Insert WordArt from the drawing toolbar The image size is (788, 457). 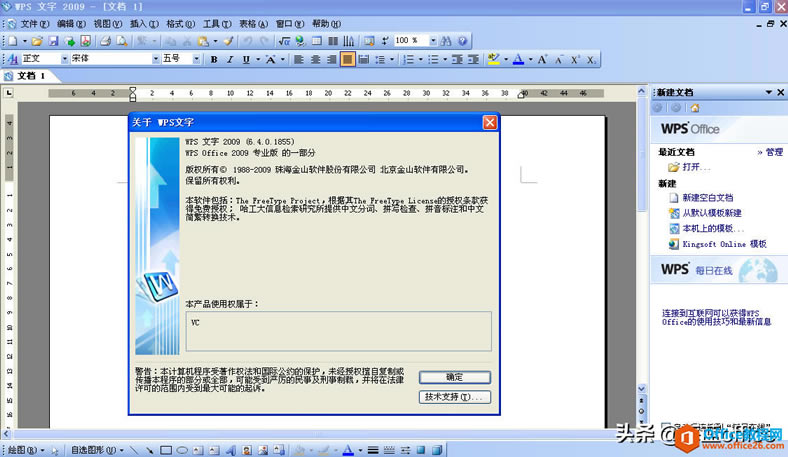click(x=231, y=450)
